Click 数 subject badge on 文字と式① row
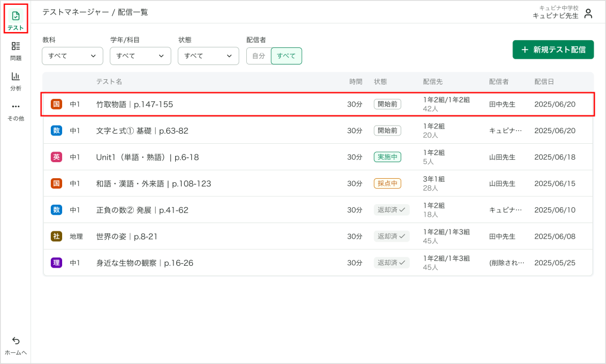Image resolution: width=606 pixels, height=364 pixels. pyautogui.click(x=56, y=131)
